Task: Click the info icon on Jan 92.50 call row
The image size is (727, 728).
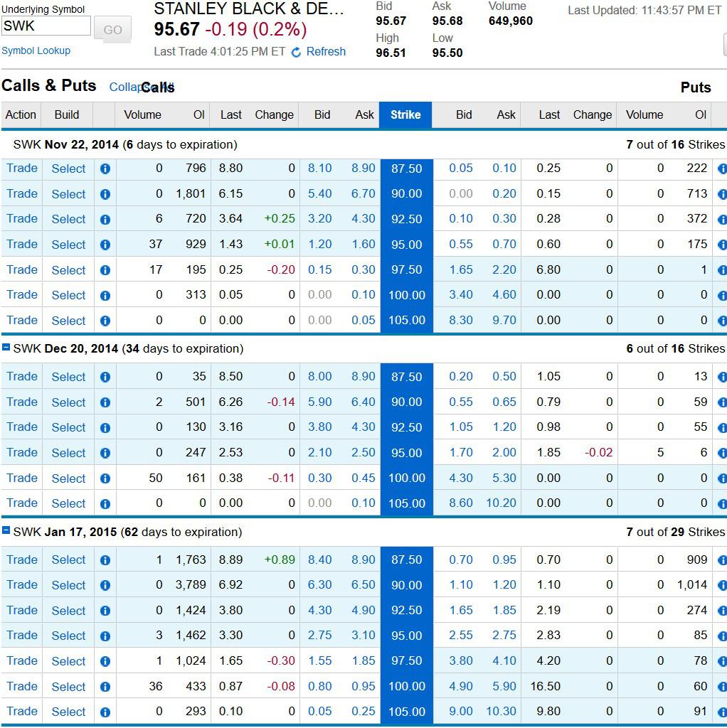Action: (x=104, y=610)
